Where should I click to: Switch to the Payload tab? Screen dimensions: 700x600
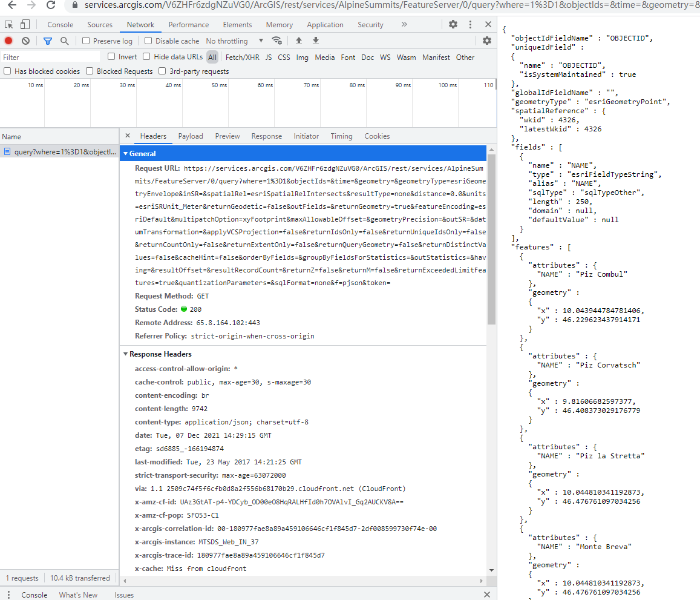[x=191, y=136]
